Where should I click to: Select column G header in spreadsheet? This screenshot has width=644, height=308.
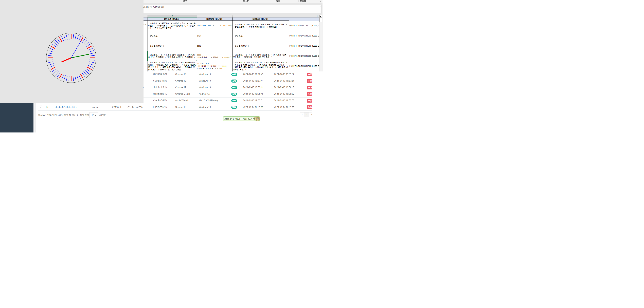point(172,16)
